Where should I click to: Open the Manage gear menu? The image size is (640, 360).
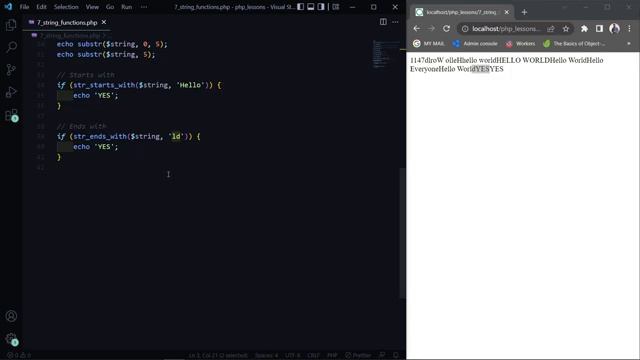click(11, 339)
